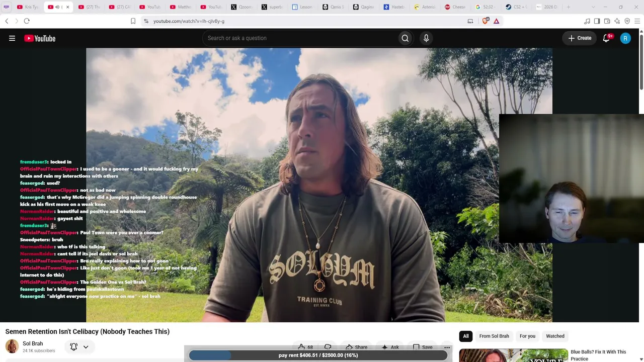Switch to the Lesson tab
Viewport: 644px width, 362px height.
coord(303,7)
